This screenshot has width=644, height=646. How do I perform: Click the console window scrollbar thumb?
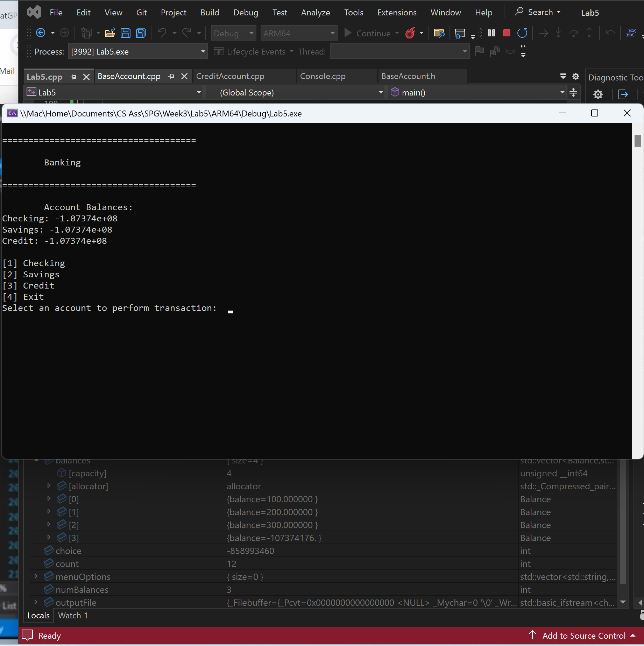(637, 141)
